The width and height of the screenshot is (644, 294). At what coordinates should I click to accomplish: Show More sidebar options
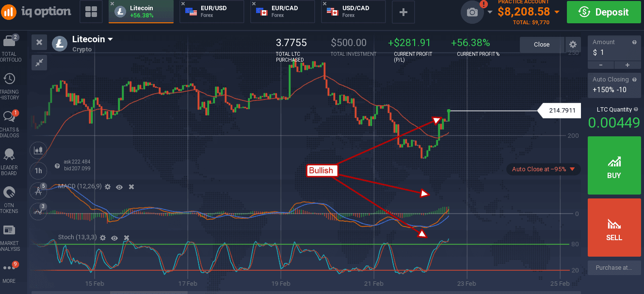coord(9,272)
